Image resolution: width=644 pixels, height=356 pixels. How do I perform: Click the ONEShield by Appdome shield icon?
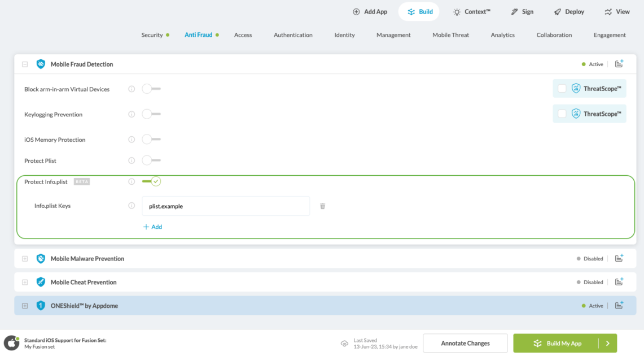[x=41, y=306]
